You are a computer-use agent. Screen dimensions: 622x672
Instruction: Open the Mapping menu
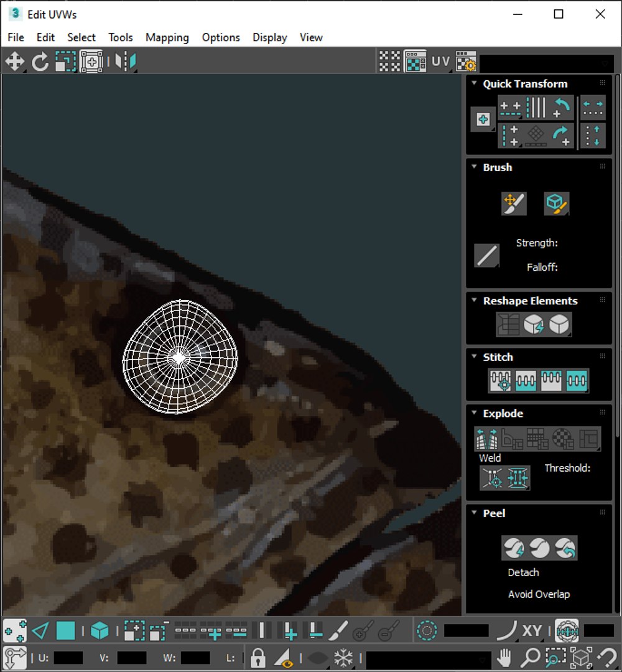coord(167,37)
